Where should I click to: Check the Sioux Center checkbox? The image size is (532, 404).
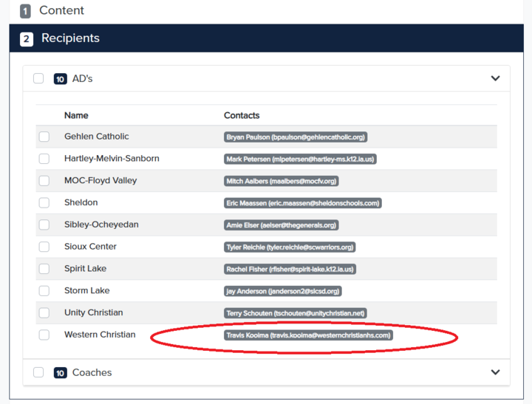44,247
